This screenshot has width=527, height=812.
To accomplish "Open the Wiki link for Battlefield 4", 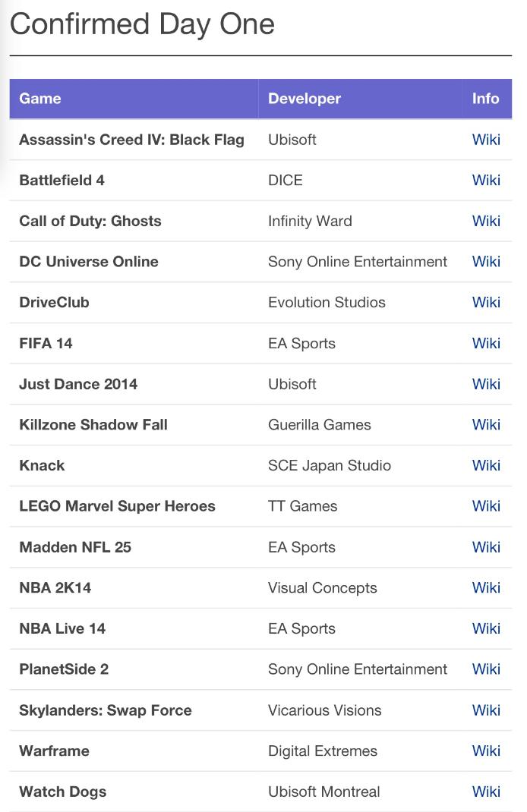I will point(486,181).
